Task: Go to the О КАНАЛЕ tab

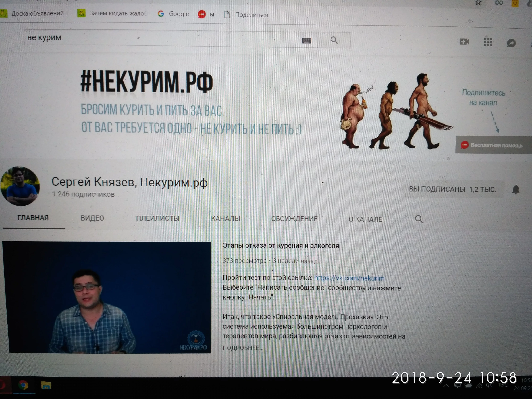Action: [x=365, y=219]
